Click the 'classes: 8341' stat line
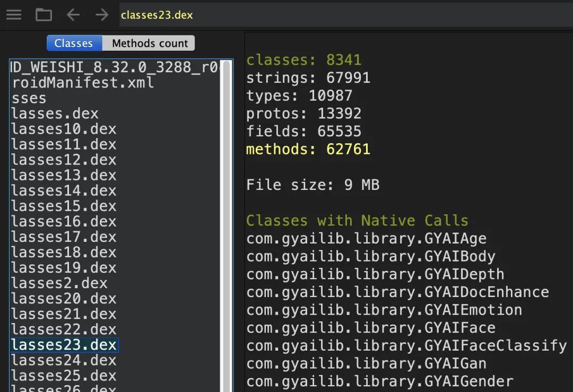This screenshot has height=392, width=573. (303, 60)
